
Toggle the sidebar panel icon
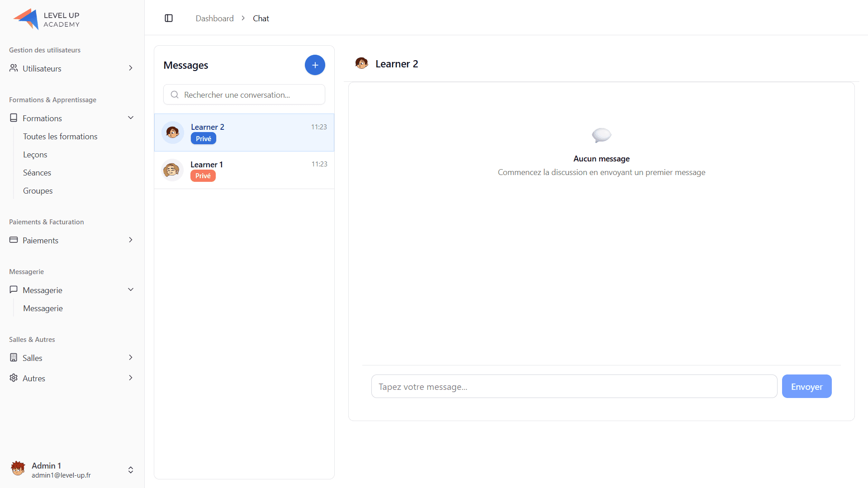(169, 18)
